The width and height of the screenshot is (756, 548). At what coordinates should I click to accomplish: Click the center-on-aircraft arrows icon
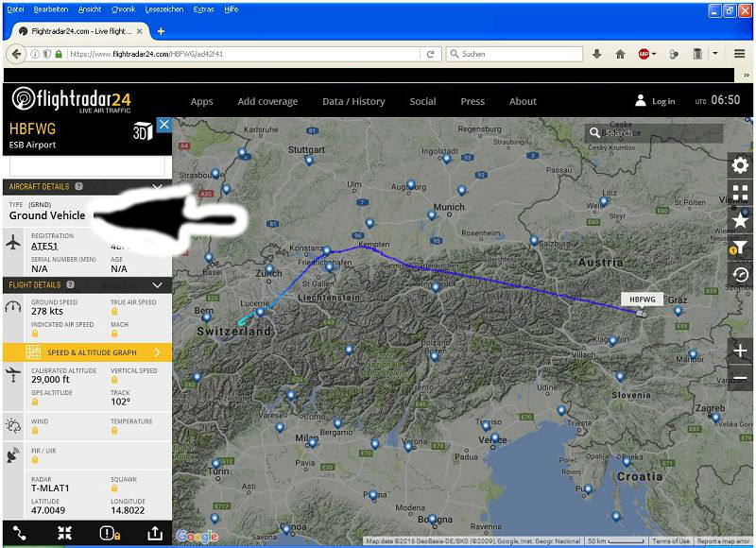point(64,533)
